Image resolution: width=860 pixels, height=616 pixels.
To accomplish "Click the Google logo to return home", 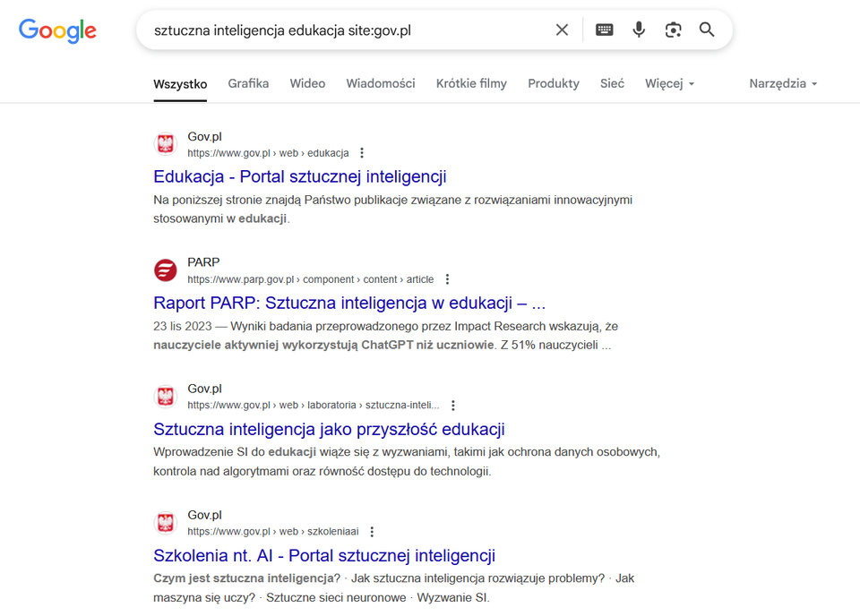I will (57, 30).
